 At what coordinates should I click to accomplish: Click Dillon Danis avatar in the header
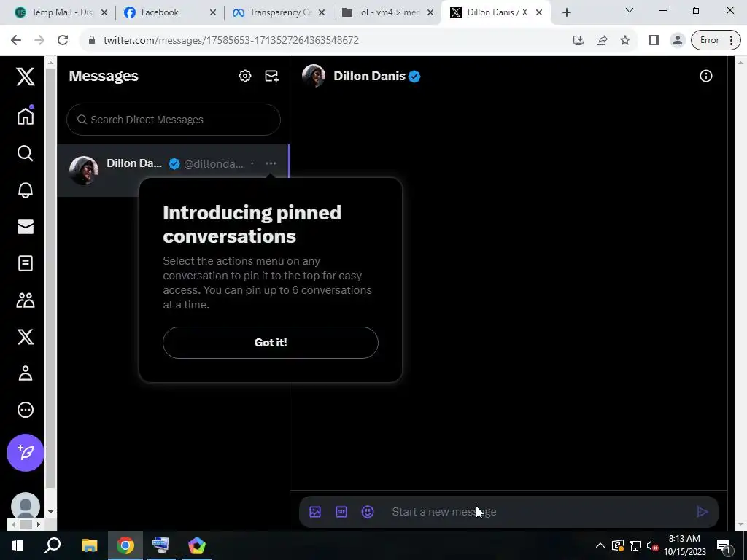314,76
